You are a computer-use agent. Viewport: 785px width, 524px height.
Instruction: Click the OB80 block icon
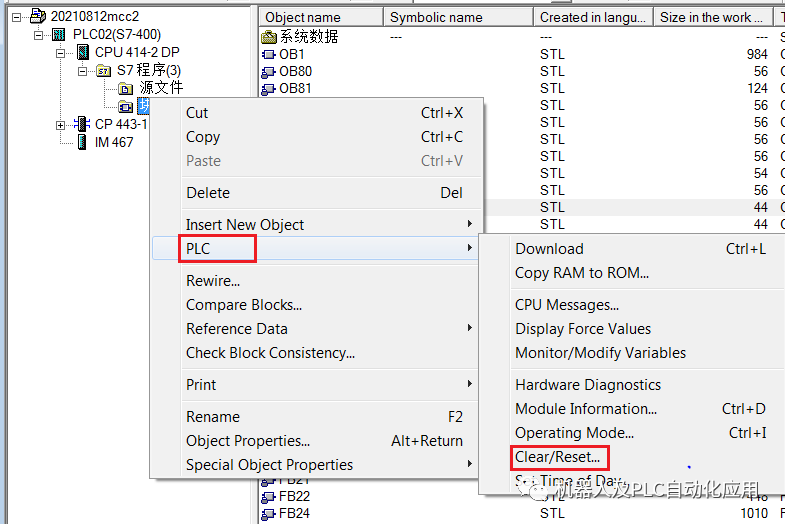pyautogui.click(x=268, y=72)
